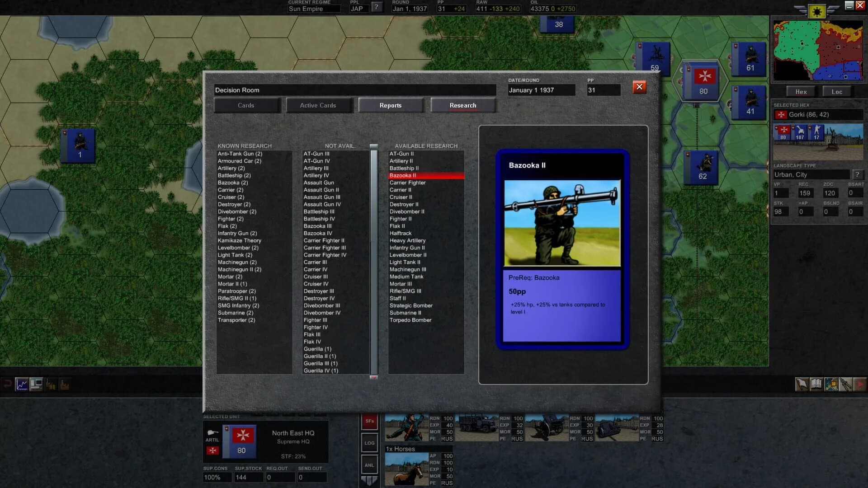Click the strategic map icon in bottom-right toolbar

(831, 385)
